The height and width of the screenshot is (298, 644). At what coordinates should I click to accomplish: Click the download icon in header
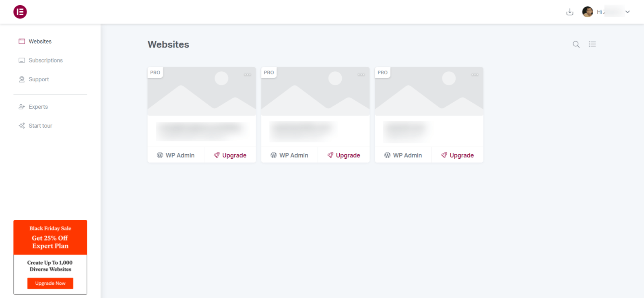[x=570, y=12]
